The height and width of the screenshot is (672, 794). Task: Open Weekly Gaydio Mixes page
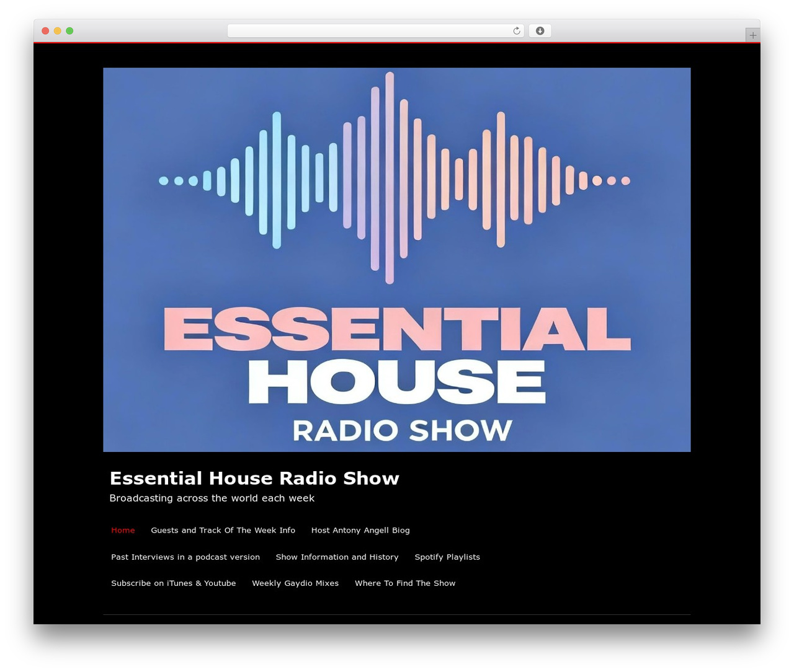(x=295, y=583)
